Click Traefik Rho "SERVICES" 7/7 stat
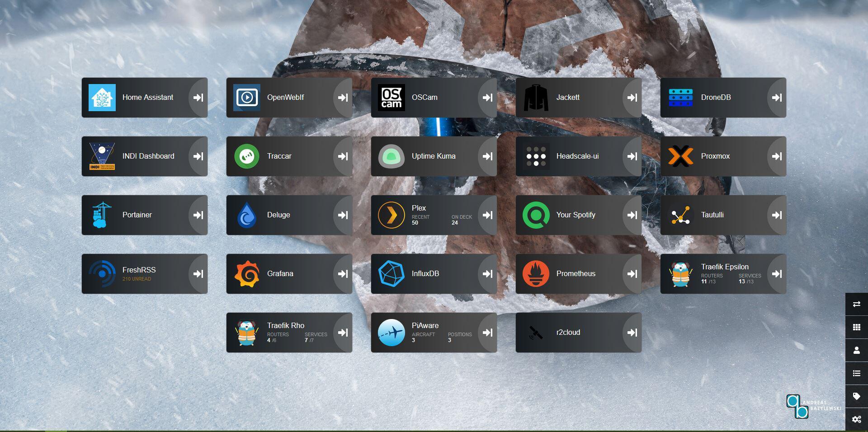The width and height of the screenshot is (868, 432). [316, 337]
